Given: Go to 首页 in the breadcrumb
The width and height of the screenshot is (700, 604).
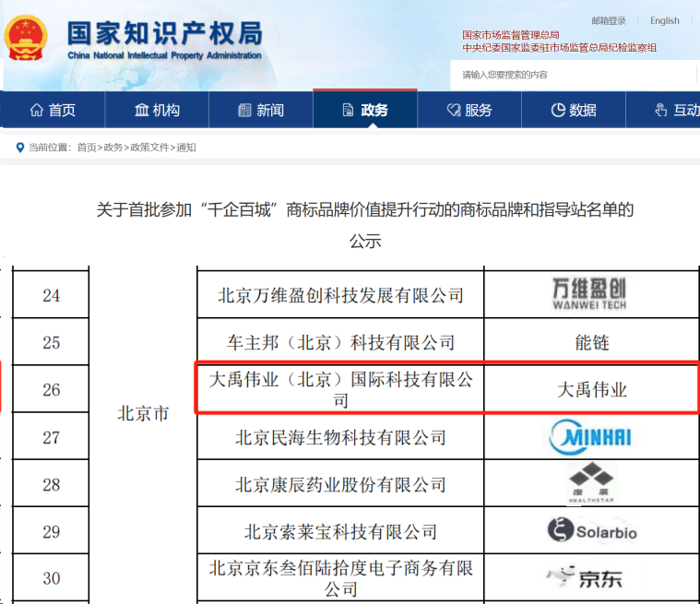Looking at the screenshot, I should [87, 148].
